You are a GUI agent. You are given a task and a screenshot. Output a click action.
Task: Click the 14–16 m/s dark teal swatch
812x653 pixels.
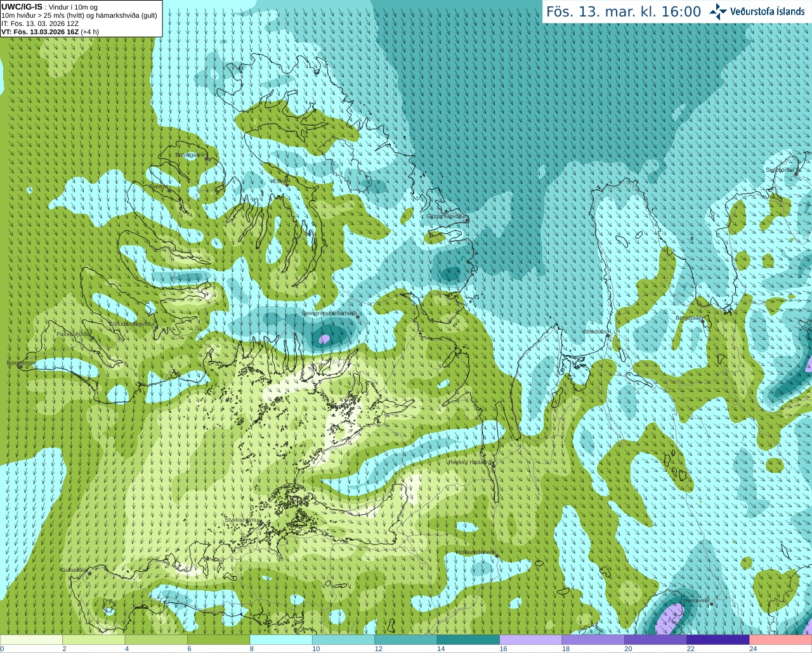[468, 640]
